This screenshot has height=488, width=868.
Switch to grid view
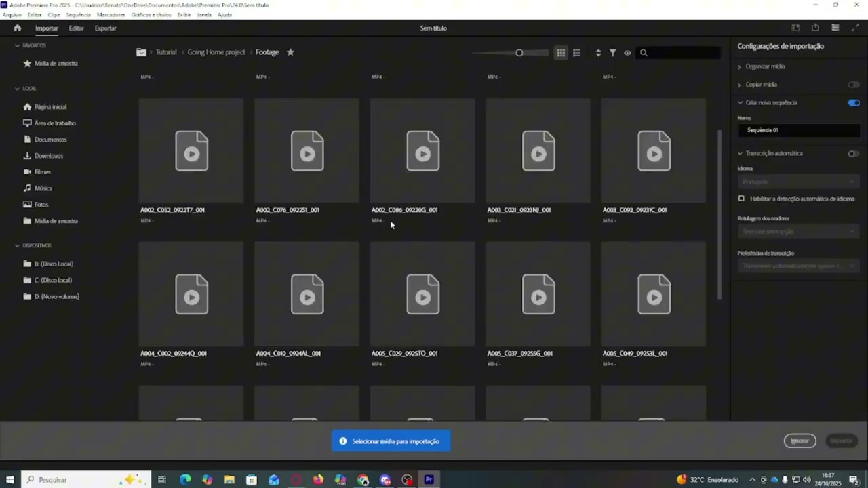tap(561, 52)
